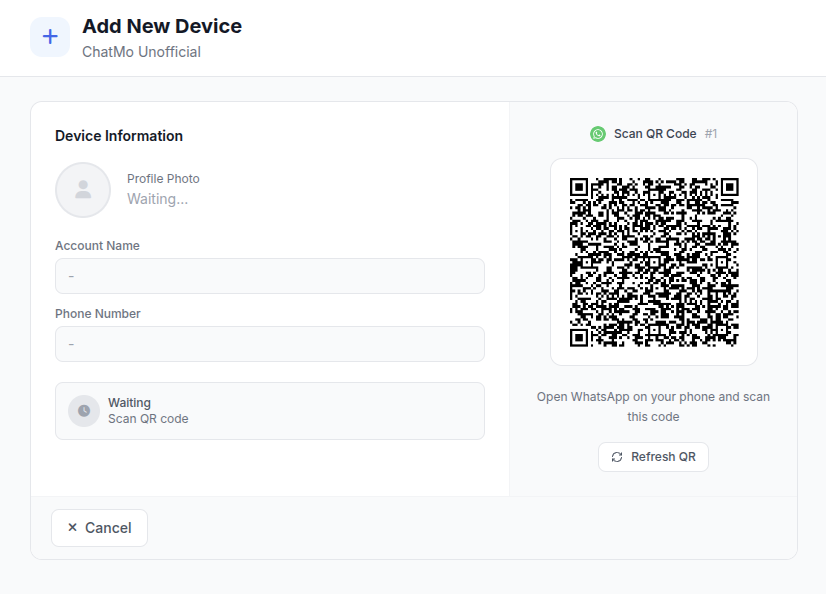This screenshot has width=826, height=594.
Task: Click the Device Information heading
Action: pos(119,136)
